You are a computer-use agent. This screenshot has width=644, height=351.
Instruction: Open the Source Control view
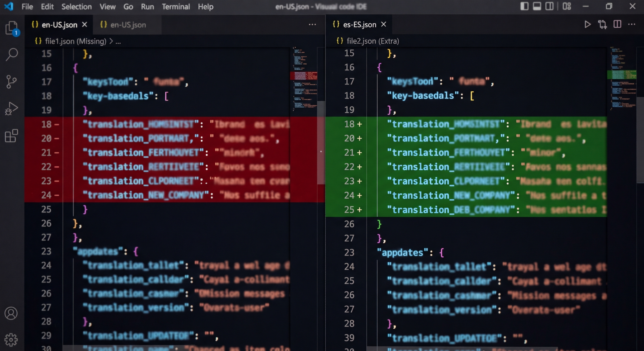(11, 82)
